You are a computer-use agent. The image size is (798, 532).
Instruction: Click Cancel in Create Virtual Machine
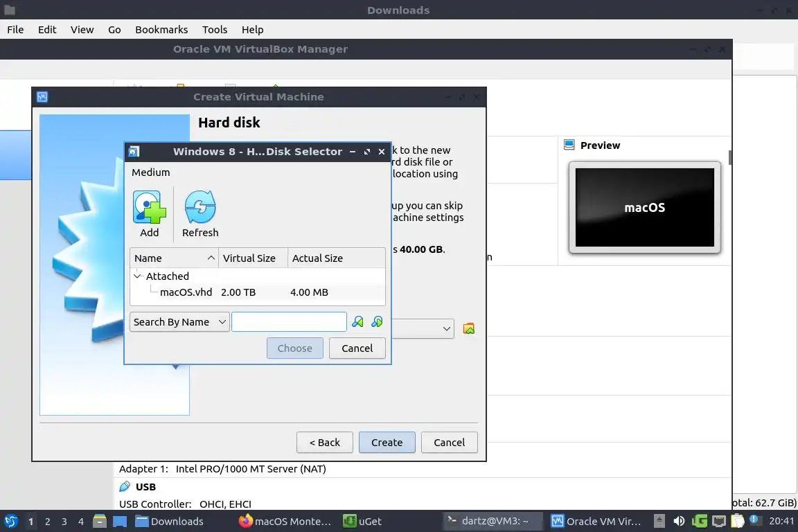click(x=449, y=443)
